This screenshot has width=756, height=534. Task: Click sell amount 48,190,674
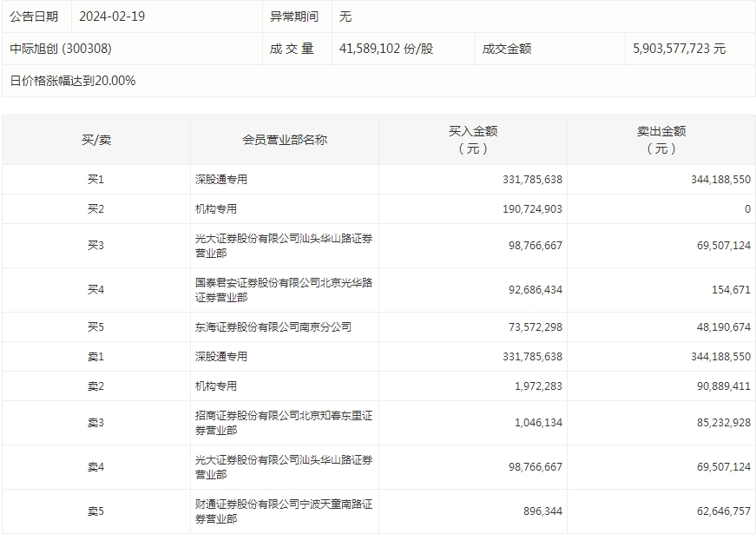[x=724, y=327]
